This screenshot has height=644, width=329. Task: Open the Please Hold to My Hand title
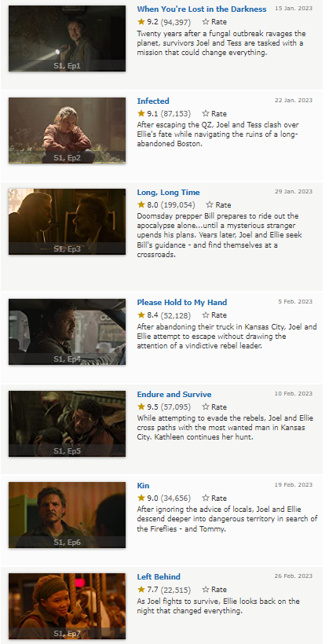click(x=181, y=302)
